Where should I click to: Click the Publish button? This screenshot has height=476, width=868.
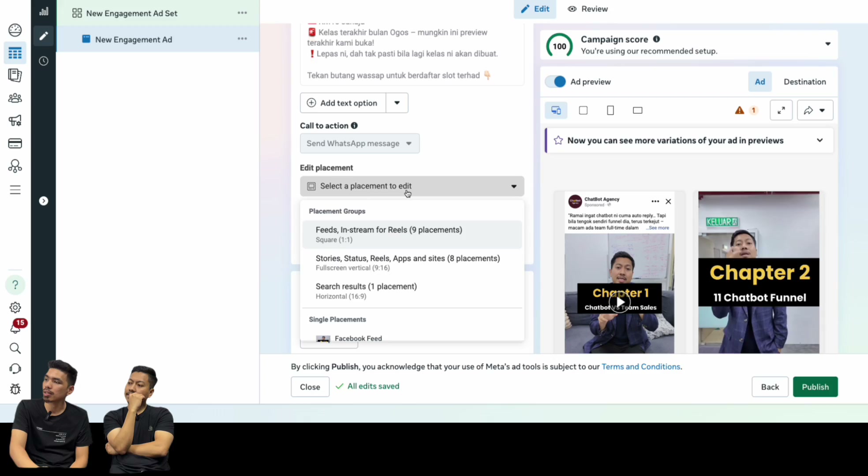point(815,387)
